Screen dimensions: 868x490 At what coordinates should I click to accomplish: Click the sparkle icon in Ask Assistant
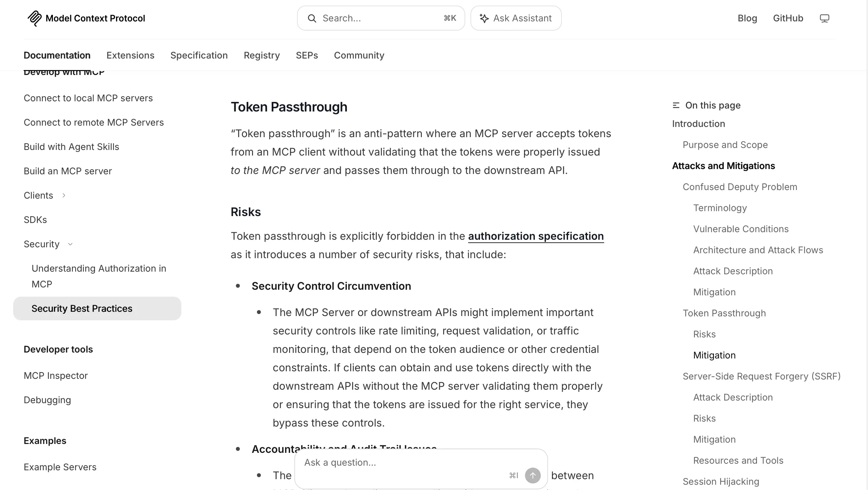484,18
